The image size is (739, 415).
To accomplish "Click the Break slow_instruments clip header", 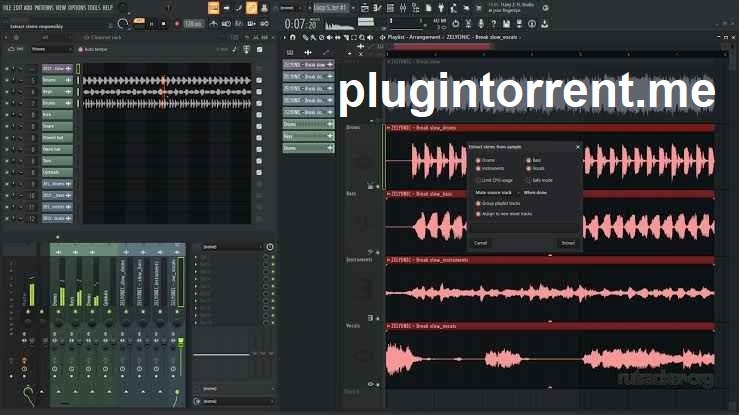I will (x=550, y=260).
